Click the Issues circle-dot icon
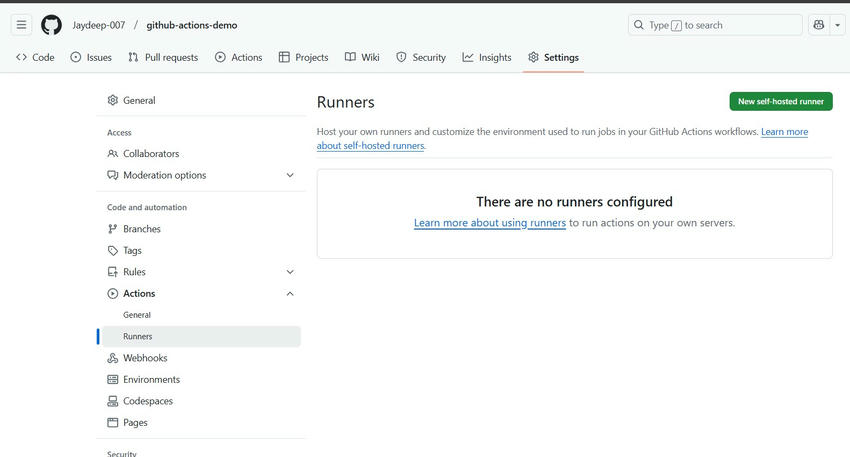This screenshot has height=457, width=850. pyautogui.click(x=76, y=57)
